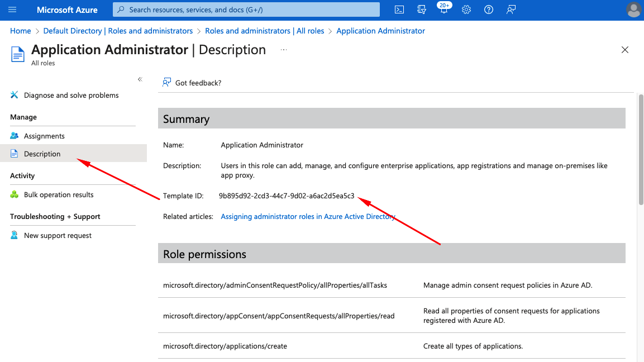Click the Troubleshooting + Support heading
The width and height of the screenshot is (644, 362).
click(x=55, y=217)
